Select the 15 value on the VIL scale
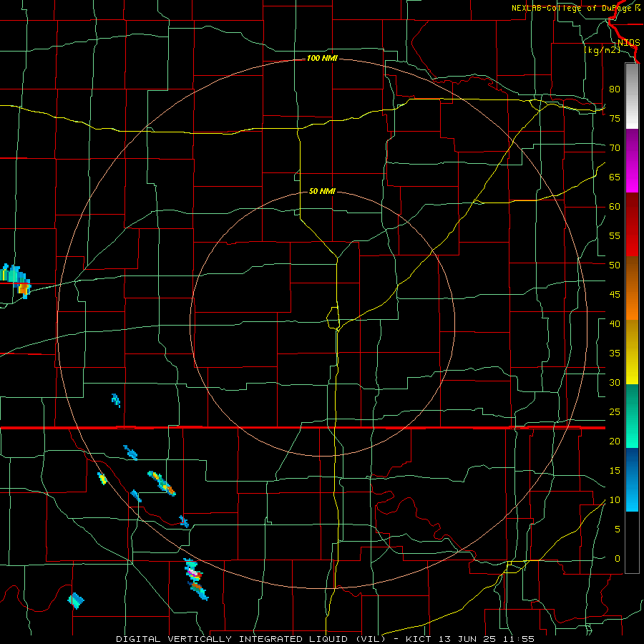This screenshot has width=644, height=644. click(x=615, y=471)
